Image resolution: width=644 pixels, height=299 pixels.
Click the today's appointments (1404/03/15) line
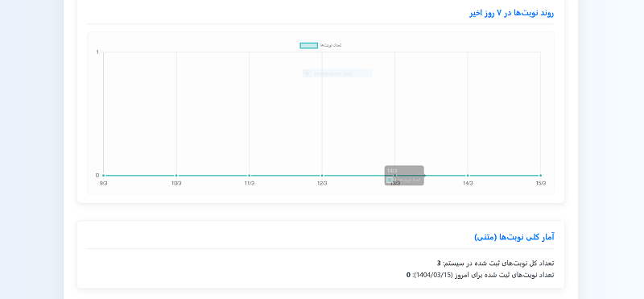(x=480, y=275)
